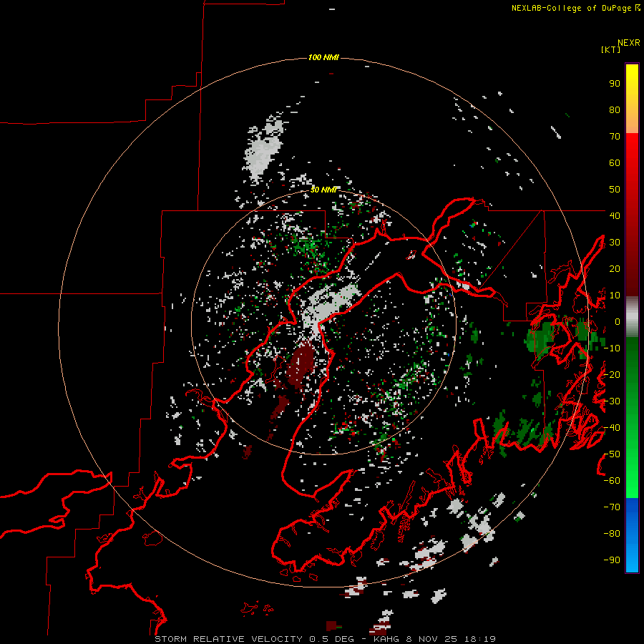The height and width of the screenshot is (644, 644).
Task: Click the positive 90 value on velocity scale
Action: click(615, 84)
